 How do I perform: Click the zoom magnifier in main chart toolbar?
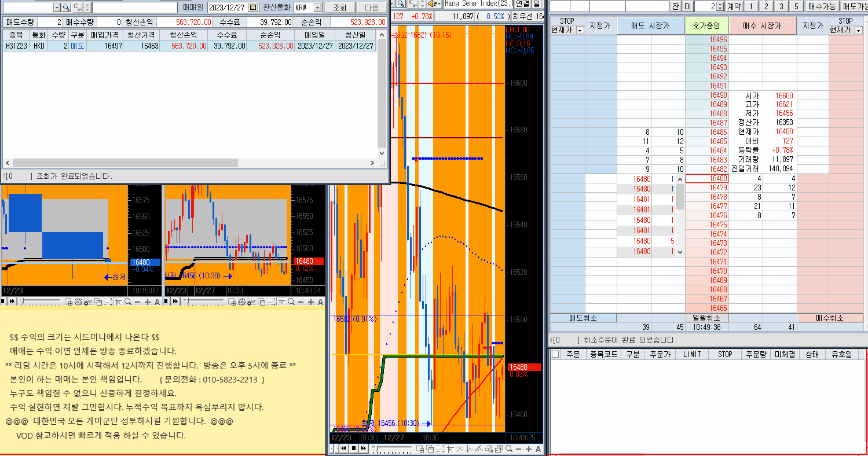[x=509, y=449]
